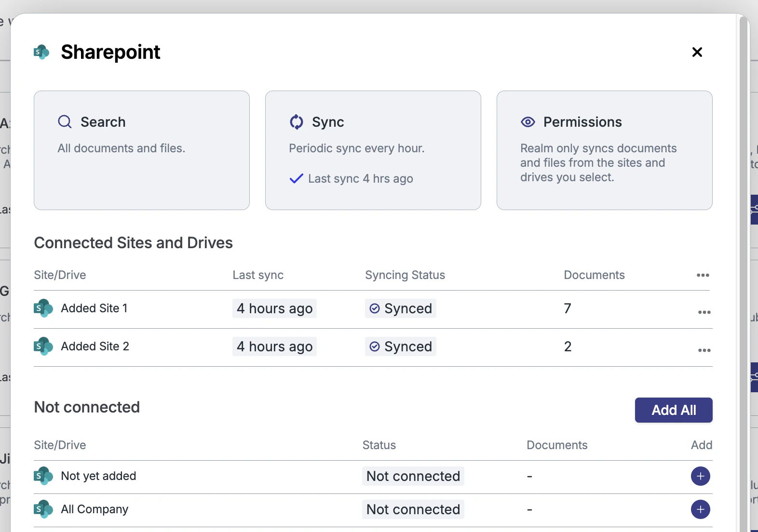This screenshot has height=532, width=758.
Task: Click the Add All button
Action: point(674,410)
